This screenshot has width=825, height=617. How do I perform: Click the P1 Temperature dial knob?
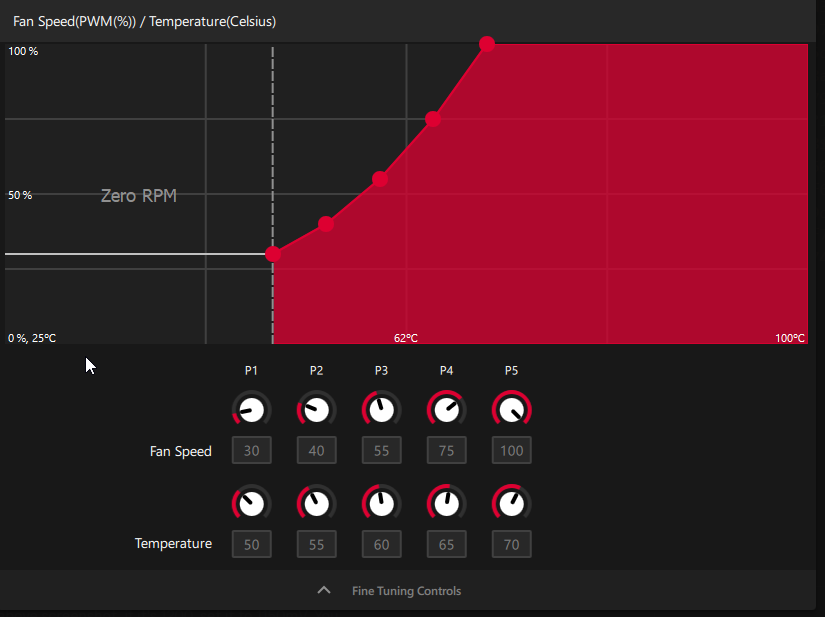[x=251, y=503]
